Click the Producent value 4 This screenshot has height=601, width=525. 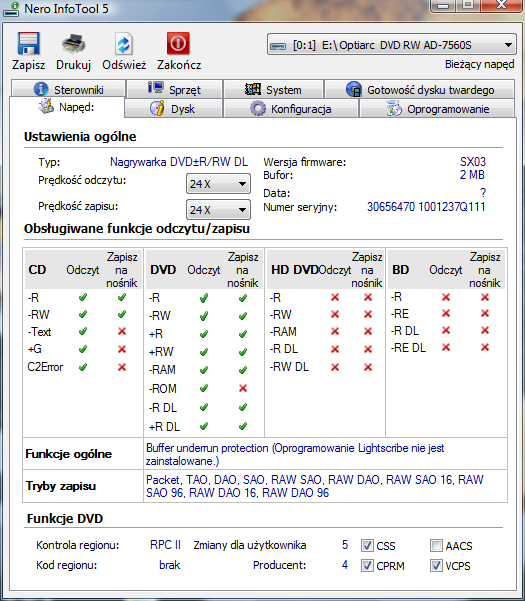(x=345, y=565)
